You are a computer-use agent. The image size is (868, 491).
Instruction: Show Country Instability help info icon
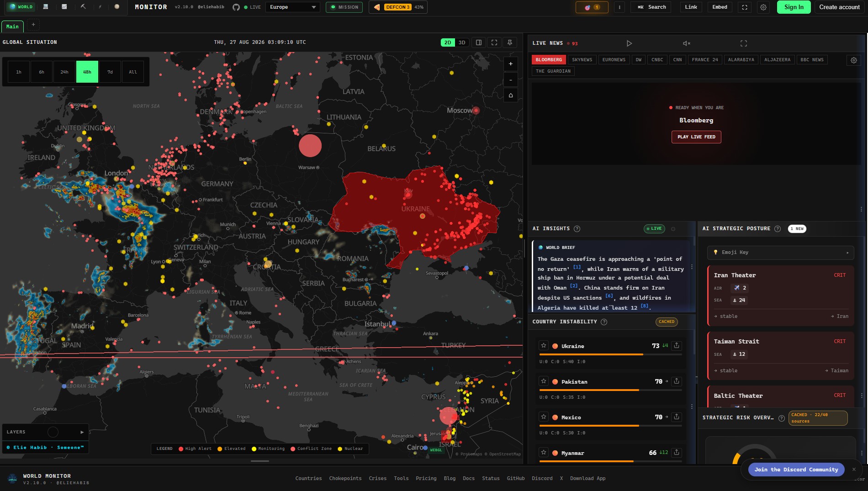[604, 322]
